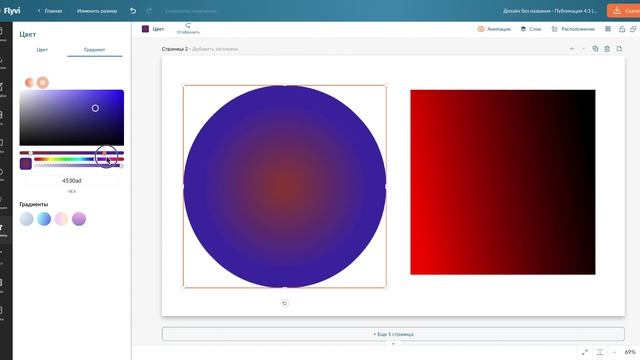Image resolution: width=640 pixels, height=360 pixels.
Task: Click the orange download button
Action: [x=624, y=11]
